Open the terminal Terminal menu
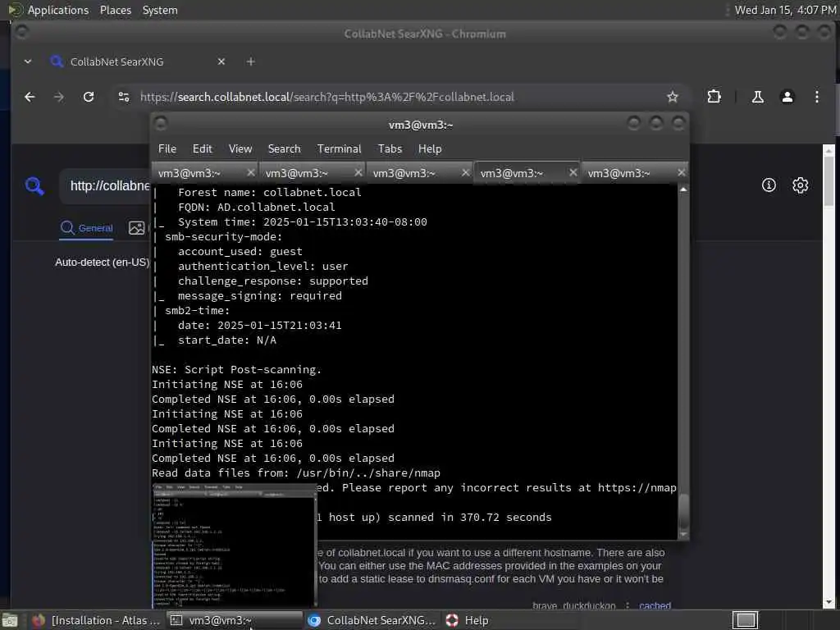 pyautogui.click(x=339, y=149)
